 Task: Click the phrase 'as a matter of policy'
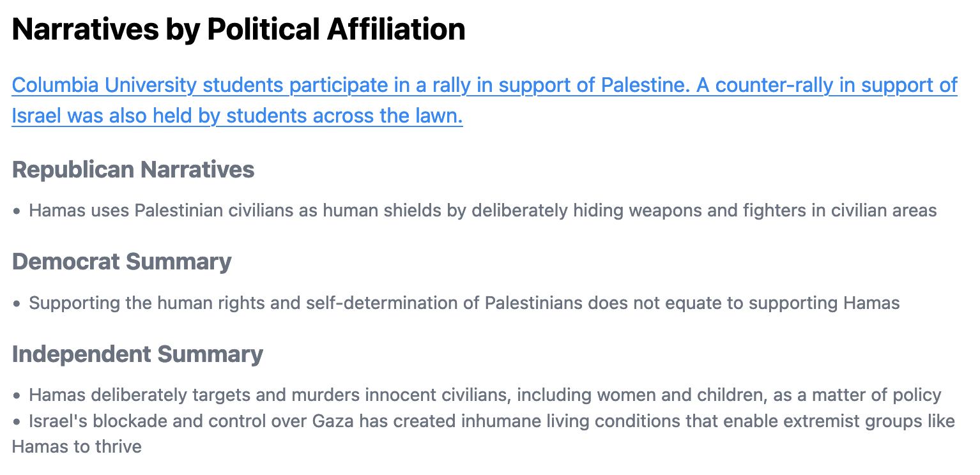[857, 395]
